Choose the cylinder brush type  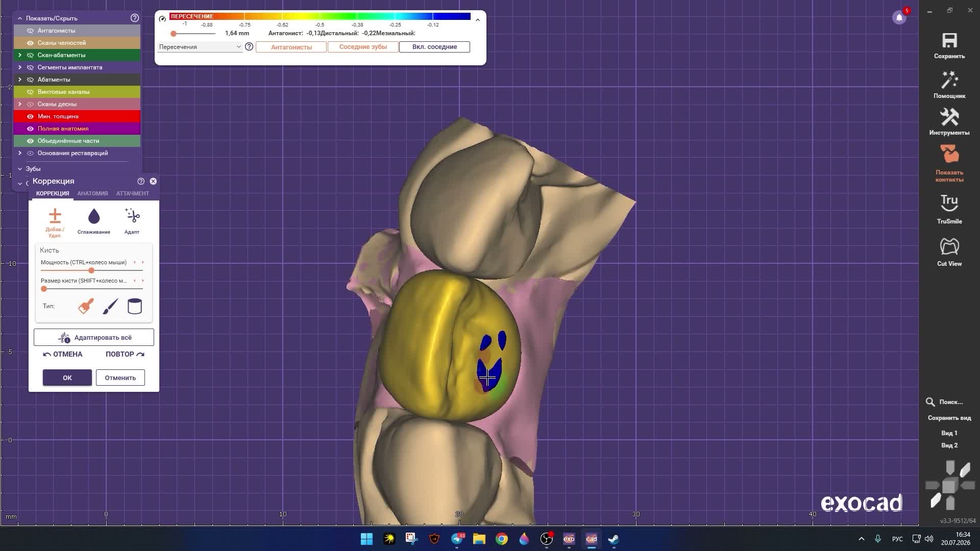coord(135,306)
